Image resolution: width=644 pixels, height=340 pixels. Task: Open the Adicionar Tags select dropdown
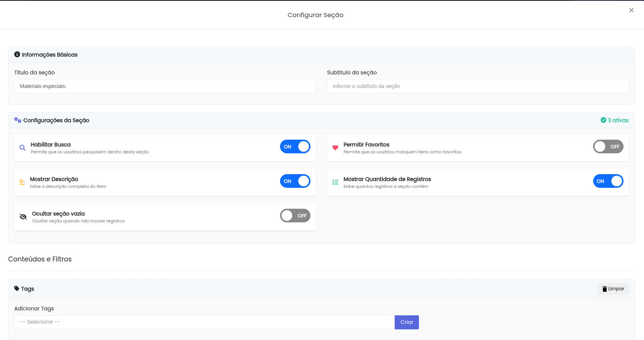[204, 322]
